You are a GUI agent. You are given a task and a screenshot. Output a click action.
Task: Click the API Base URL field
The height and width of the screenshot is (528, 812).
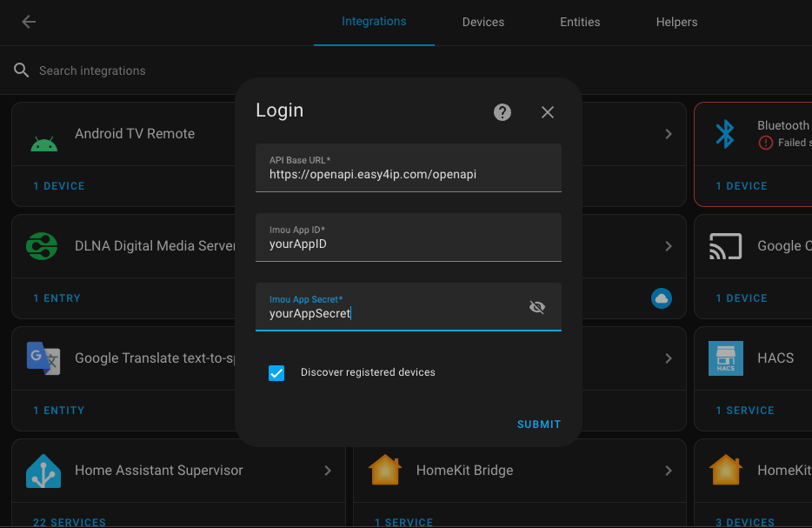pos(409,174)
